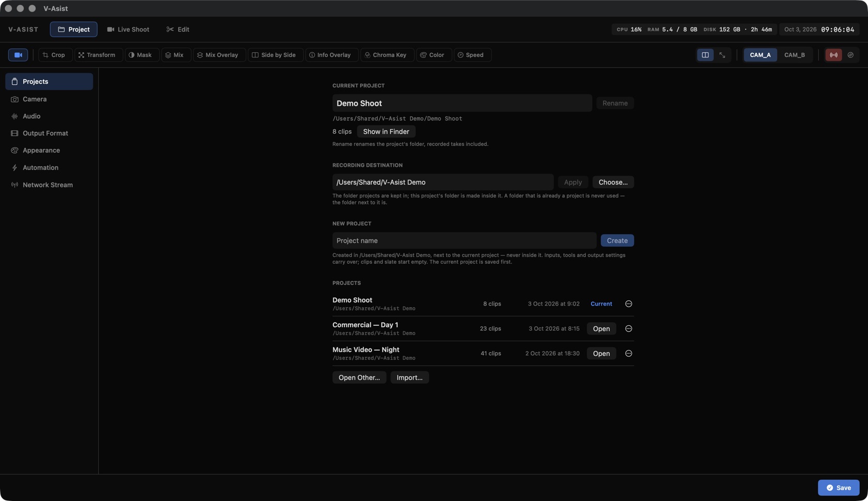Image resolution: width=868 pixels, height=501 pixels.
Task: Click the blue camera icon in toolbar
Action: pos(18,55)
